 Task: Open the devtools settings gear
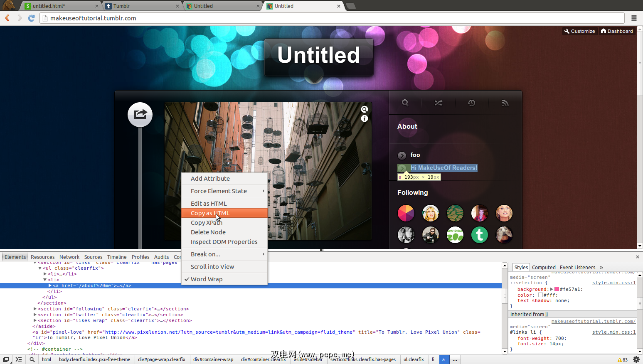point(636,359)
